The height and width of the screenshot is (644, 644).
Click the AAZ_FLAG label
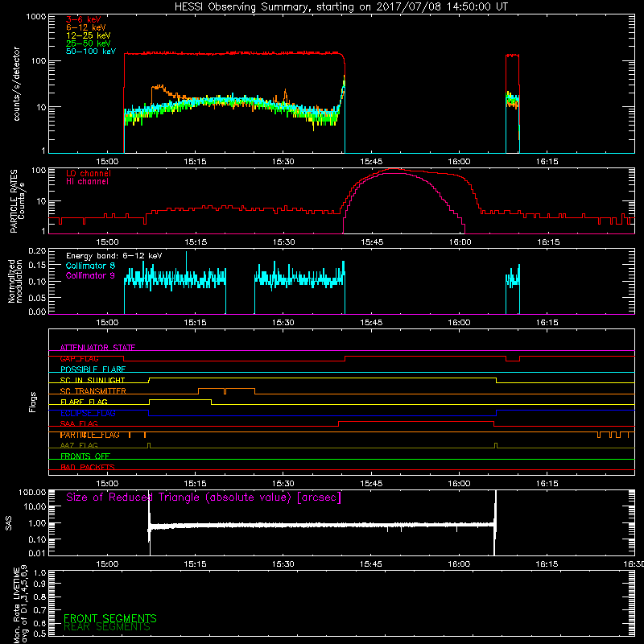pyautogui.click(x=79, y=446)
